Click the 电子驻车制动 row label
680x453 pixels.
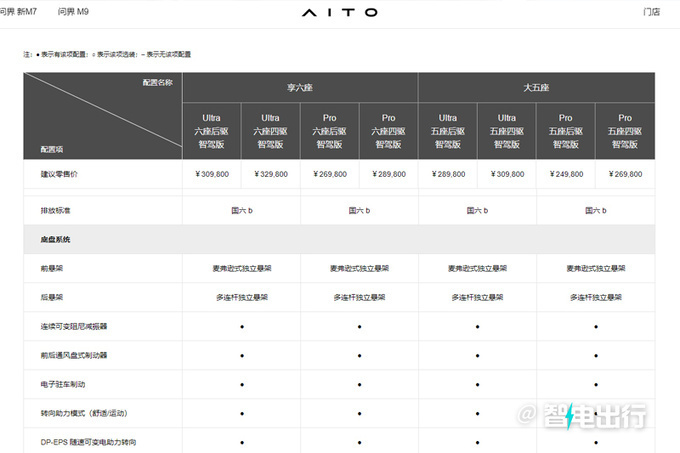pos(63,385)
